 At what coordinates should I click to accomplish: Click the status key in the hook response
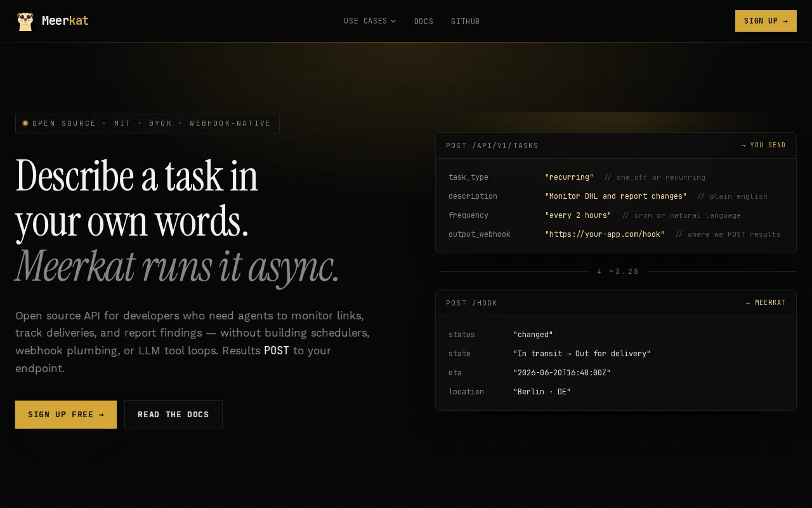coord(462,335)
